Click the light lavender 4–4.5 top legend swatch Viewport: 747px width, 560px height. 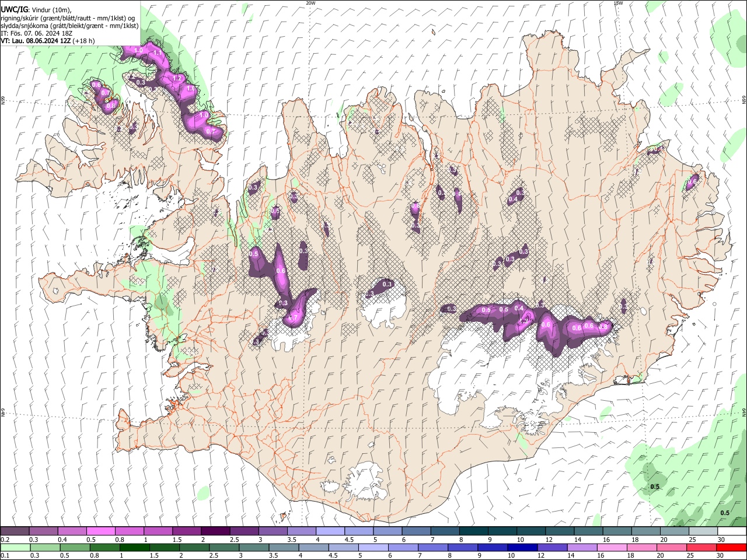(x=330, y=531)
